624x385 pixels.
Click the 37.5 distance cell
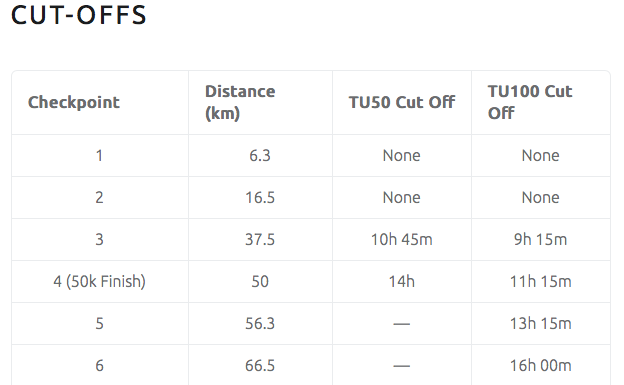260,239
